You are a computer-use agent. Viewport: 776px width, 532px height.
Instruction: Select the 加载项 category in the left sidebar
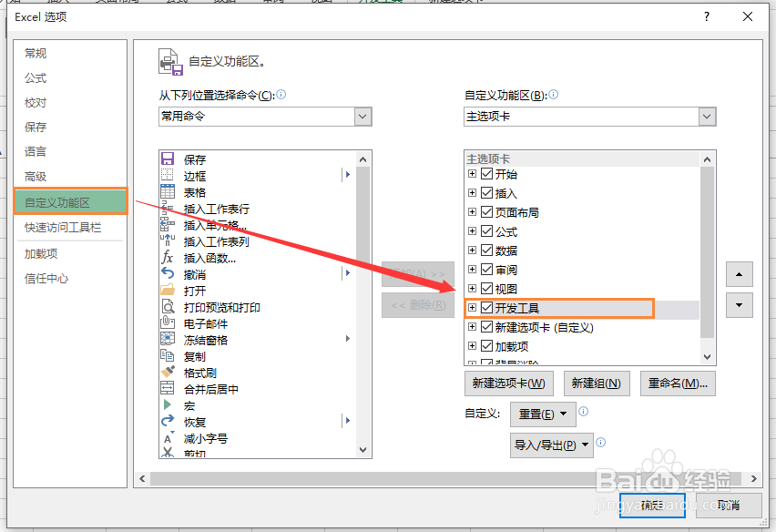click(x=41, y=254)
